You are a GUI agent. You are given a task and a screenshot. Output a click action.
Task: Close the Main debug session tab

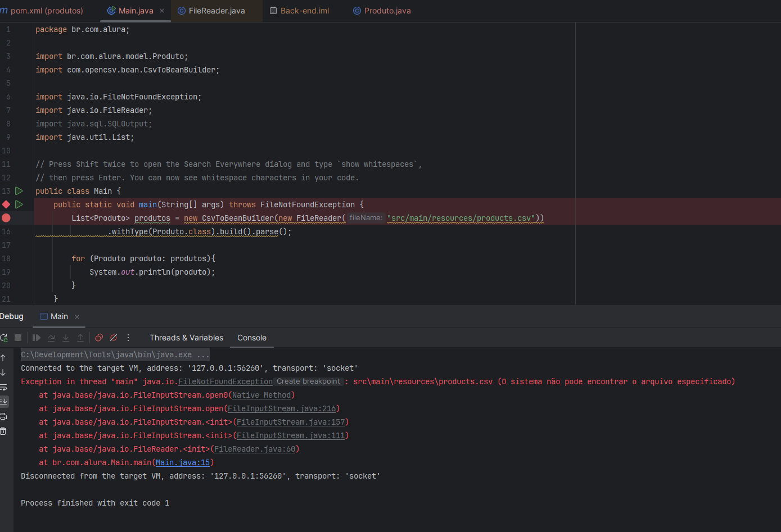77,317
